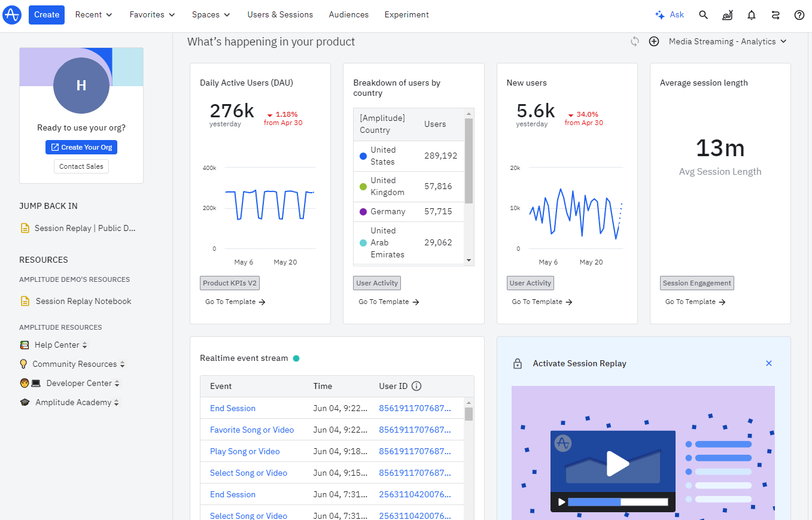
Task: Click the plus circle add icon
Action: click(654, 41)
